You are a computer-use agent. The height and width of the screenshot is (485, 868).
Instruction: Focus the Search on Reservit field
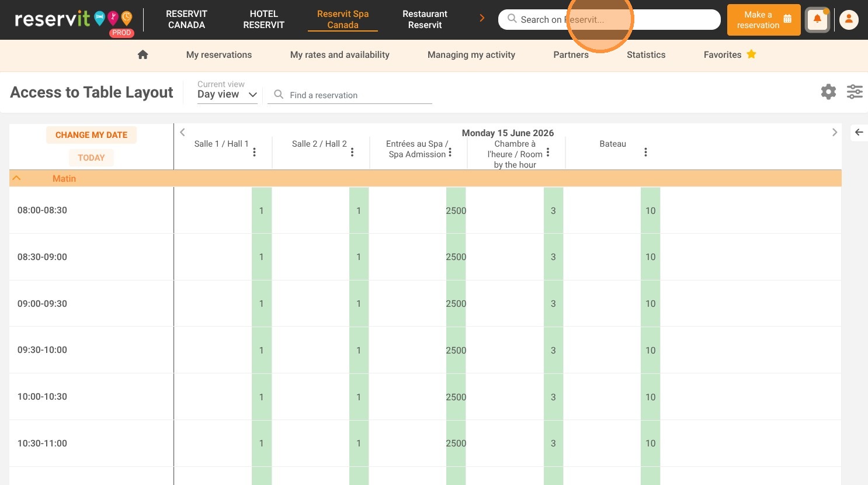point(609,19)
